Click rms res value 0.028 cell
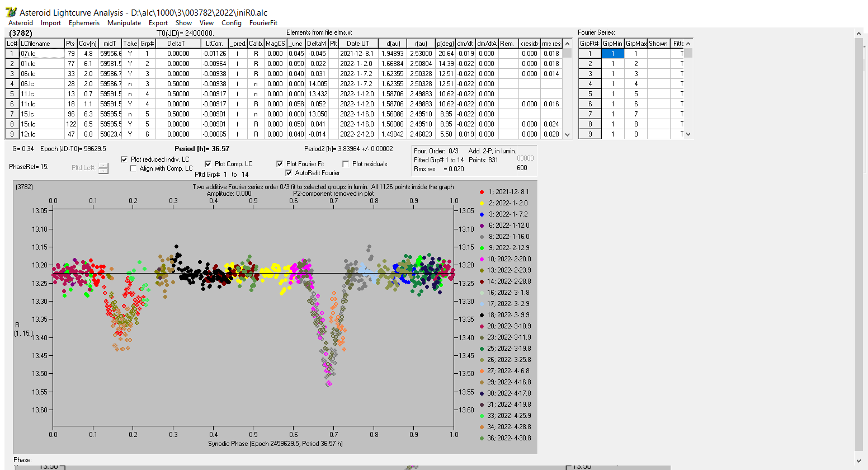 (551, 134)
